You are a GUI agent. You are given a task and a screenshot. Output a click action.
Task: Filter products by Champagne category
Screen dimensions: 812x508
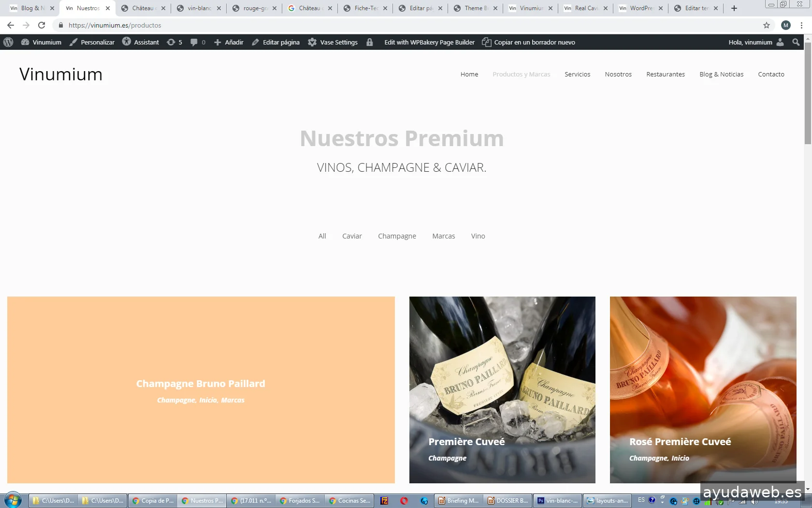pos(397,236)
